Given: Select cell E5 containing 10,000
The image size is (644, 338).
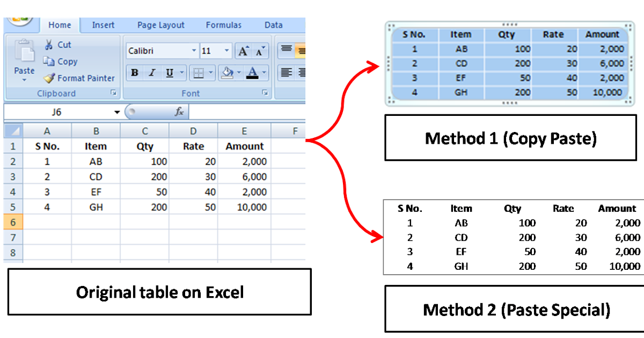Looking at the screenshot, I should [x=244, y=207].
